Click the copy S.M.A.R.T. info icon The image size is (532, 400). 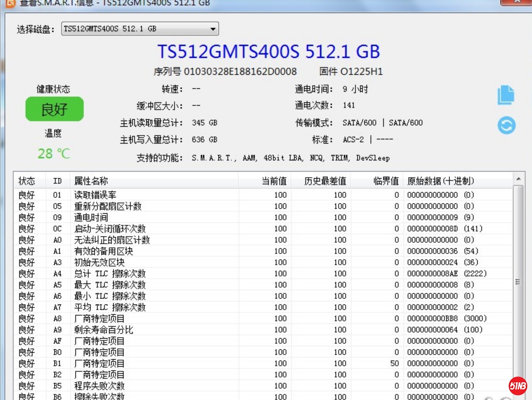(506, 95)
